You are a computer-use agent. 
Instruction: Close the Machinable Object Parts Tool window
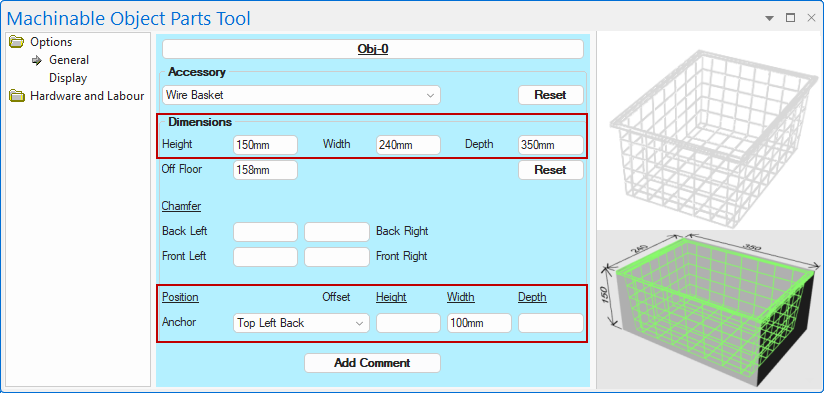811,18
